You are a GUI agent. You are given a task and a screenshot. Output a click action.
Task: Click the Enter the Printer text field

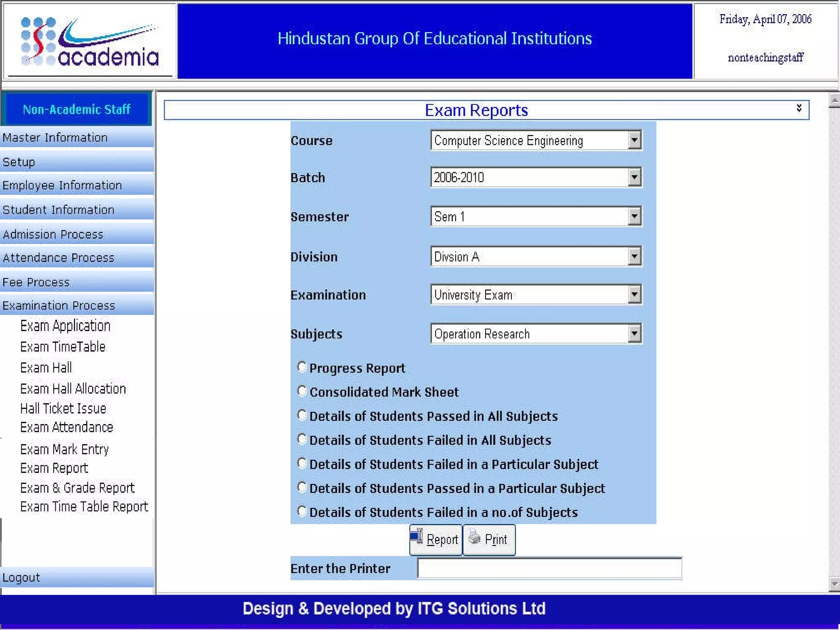(x=549, y=568)
